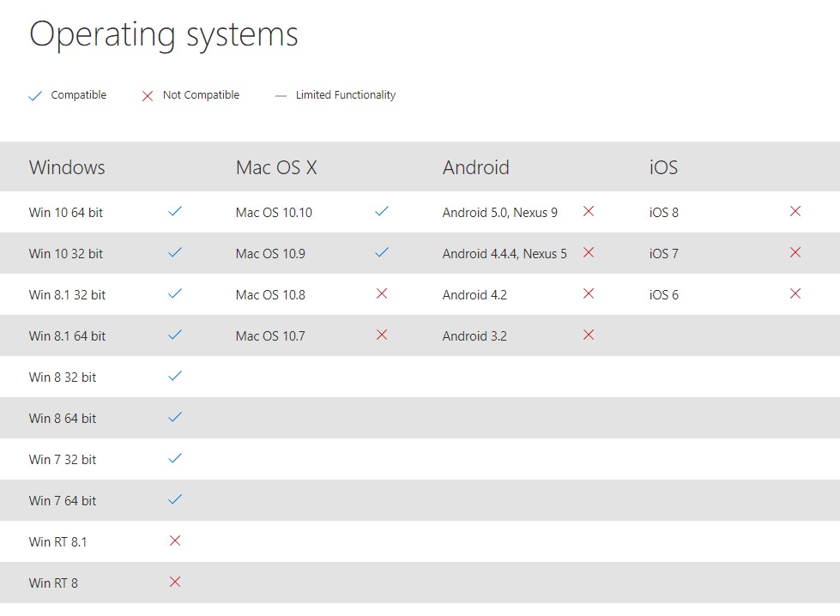Click the Mac OS 10.7 cell text
Image resolution: width=840 pixels, height=616 pixels.
click(270, 336)
